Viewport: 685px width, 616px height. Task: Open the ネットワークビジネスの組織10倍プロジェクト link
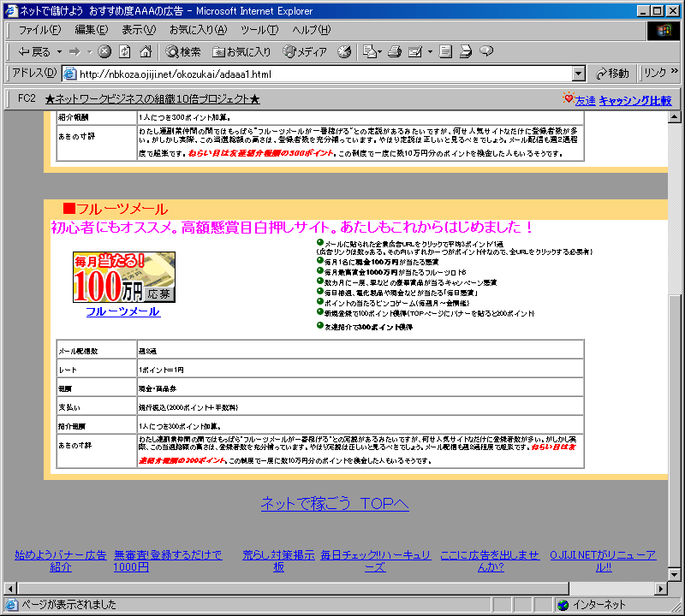[x=152, y=99]
